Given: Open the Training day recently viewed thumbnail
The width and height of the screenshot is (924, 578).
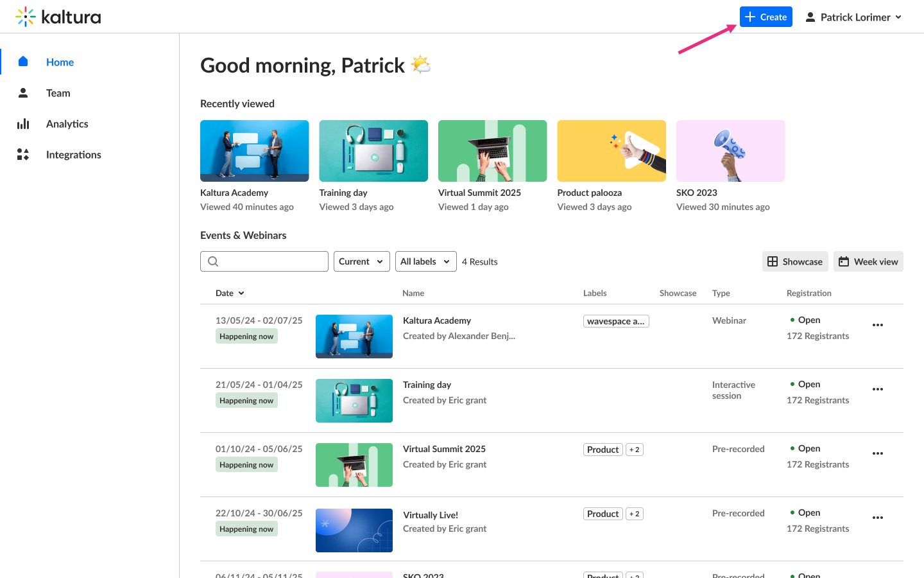Looking at the screenshot, I should [373, 151].
